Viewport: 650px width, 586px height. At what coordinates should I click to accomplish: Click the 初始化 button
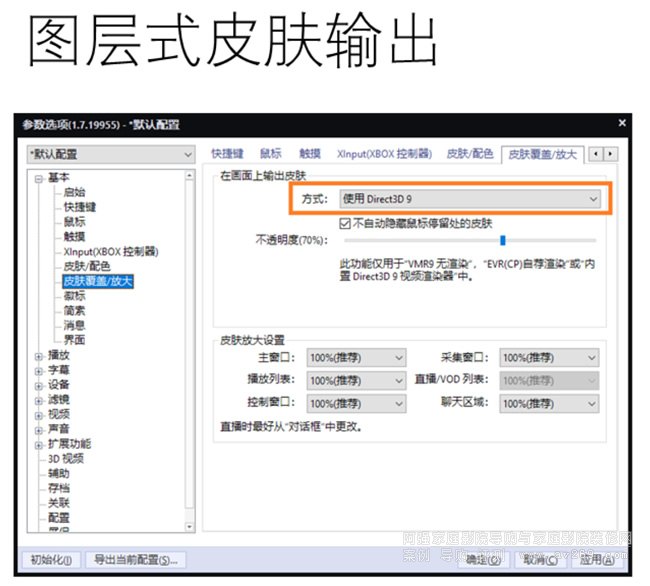tap(50, 560)
